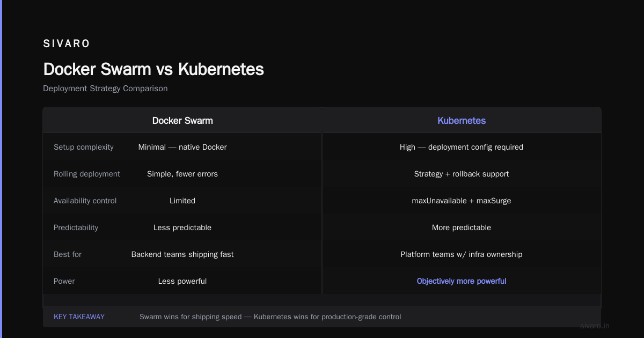Click the 'Docker Swarm vs Kubernetes' title
The height and width of the screenshot is (338, 644).
[153, 69]
